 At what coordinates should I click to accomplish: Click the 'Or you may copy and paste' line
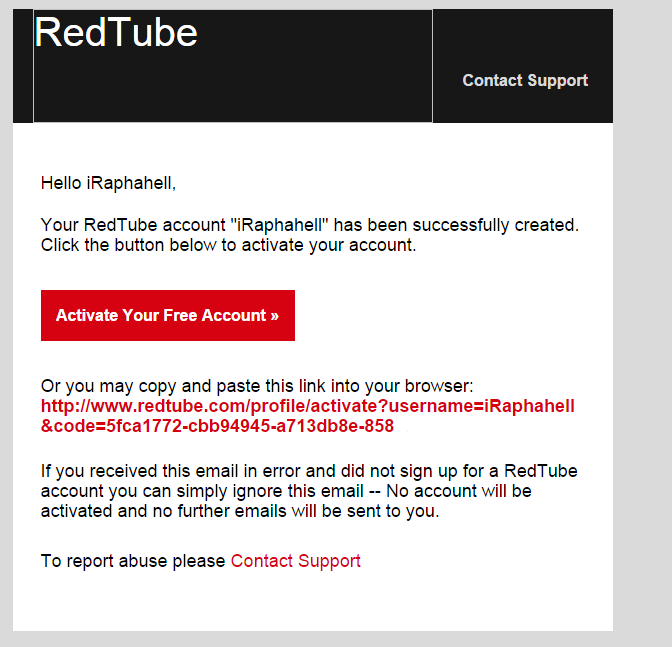[257, 386]
